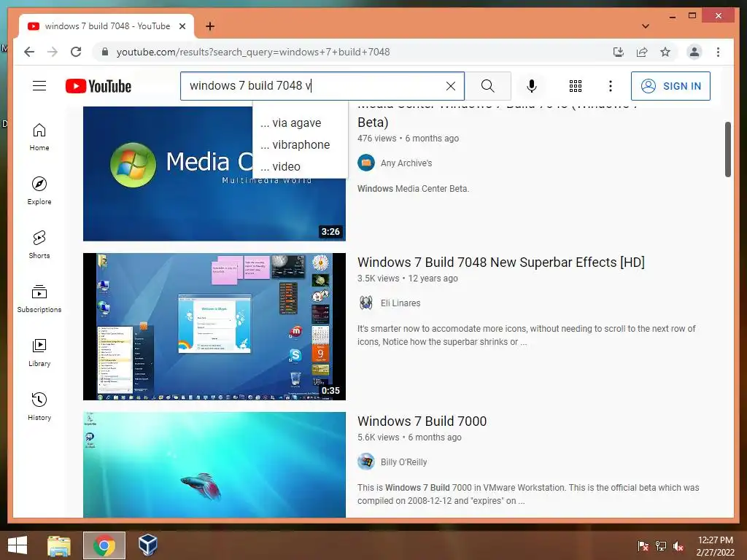Image resolution: width=747 pixels, height=560 pixels.
Task: Open the Chrome profile avatar
Action: coord(694,52)
